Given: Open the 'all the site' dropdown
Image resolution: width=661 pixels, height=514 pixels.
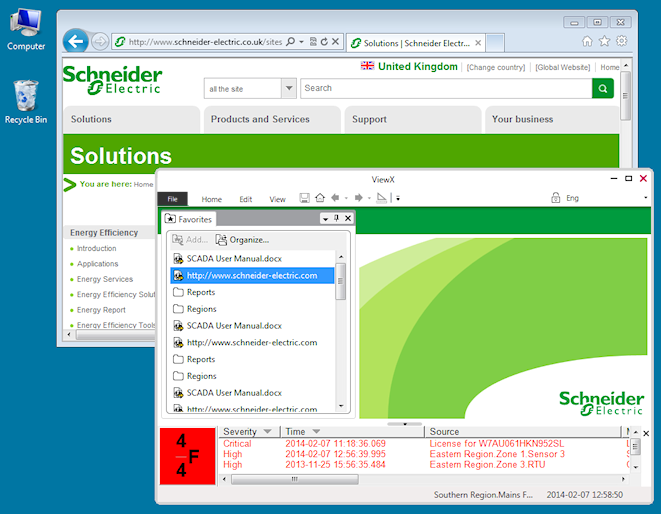Looking at the screenshot, I should 288,88.
